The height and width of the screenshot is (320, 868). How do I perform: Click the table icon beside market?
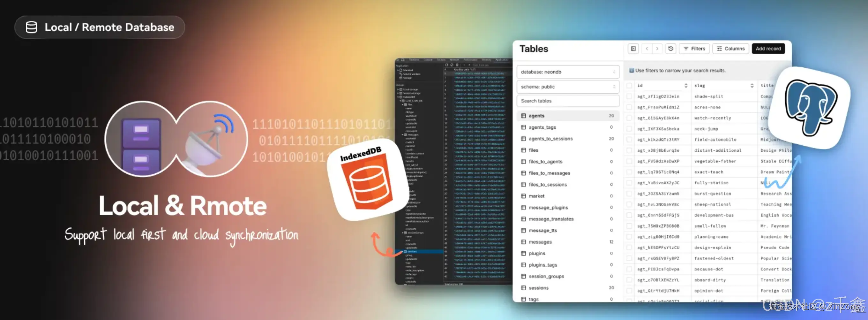523,196
